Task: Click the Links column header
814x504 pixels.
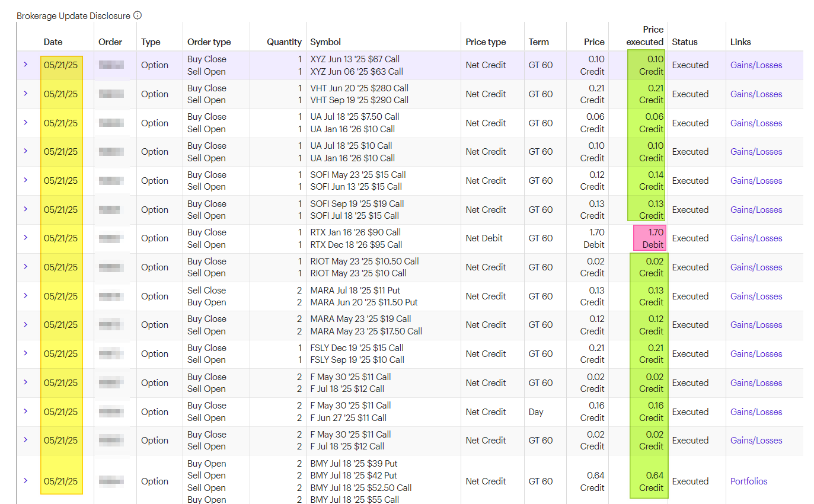Action: (x=740, y=42)
